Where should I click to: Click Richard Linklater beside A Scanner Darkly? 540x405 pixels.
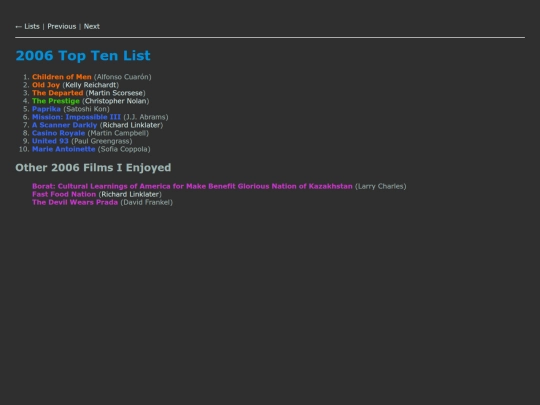[131, 125]
